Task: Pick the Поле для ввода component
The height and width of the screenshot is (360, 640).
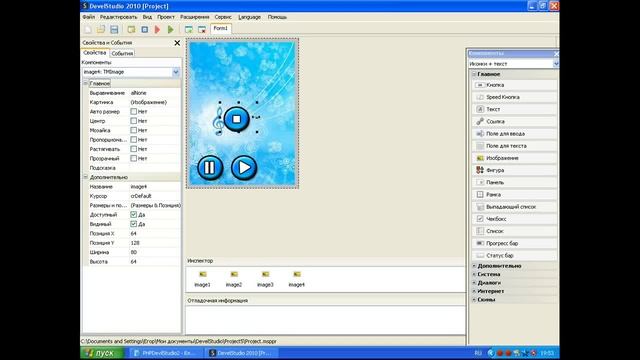Action: click(x=514, y=133)
